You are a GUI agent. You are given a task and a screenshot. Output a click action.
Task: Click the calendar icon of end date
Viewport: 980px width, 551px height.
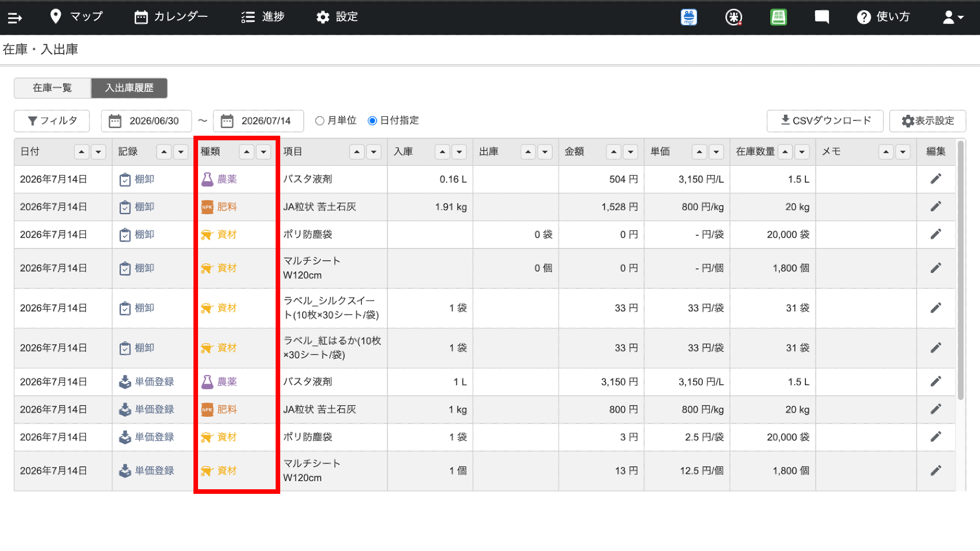click(227, 121)
